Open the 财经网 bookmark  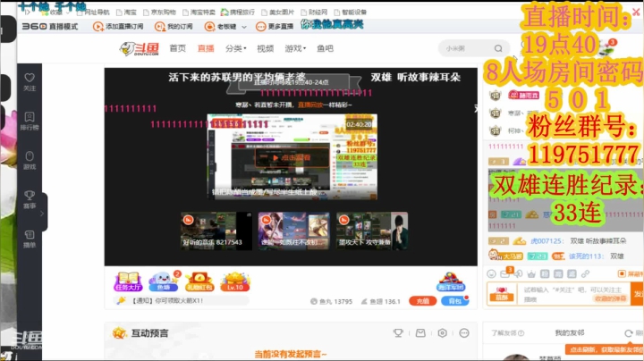(314, 13)
